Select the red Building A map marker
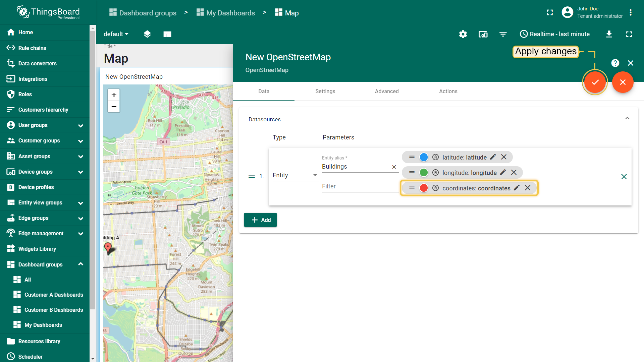 click(108, 248)
